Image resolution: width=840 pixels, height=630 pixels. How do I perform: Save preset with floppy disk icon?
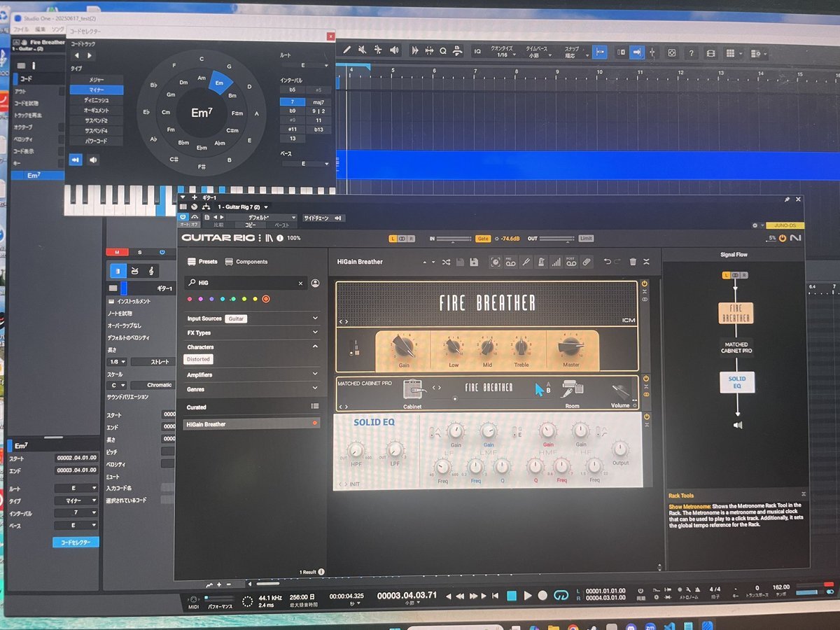pos(474,262)
